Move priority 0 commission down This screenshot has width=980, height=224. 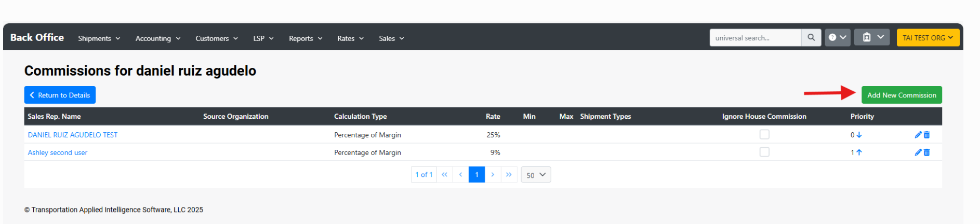tap(859, 135)
